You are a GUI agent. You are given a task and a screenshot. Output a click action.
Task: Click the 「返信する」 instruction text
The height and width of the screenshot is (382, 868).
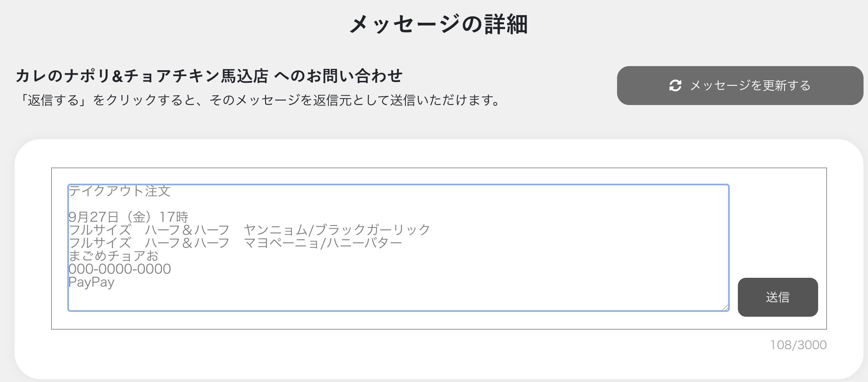259,100
